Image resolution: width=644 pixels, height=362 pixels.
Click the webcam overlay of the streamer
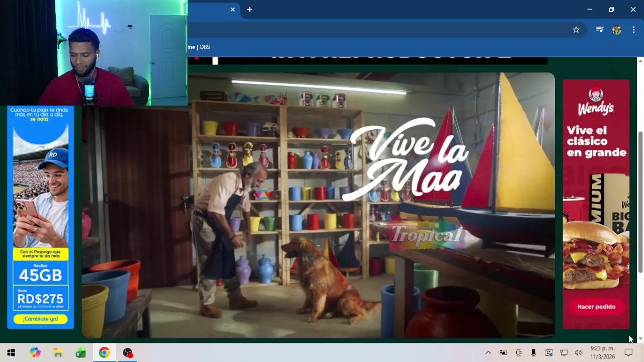(94, 52)
